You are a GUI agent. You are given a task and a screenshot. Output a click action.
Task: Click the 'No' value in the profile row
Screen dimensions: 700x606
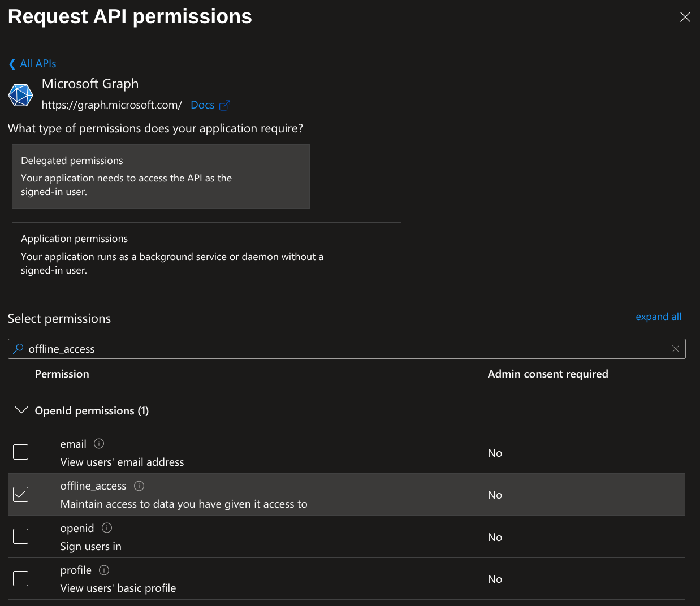[495, 579]
